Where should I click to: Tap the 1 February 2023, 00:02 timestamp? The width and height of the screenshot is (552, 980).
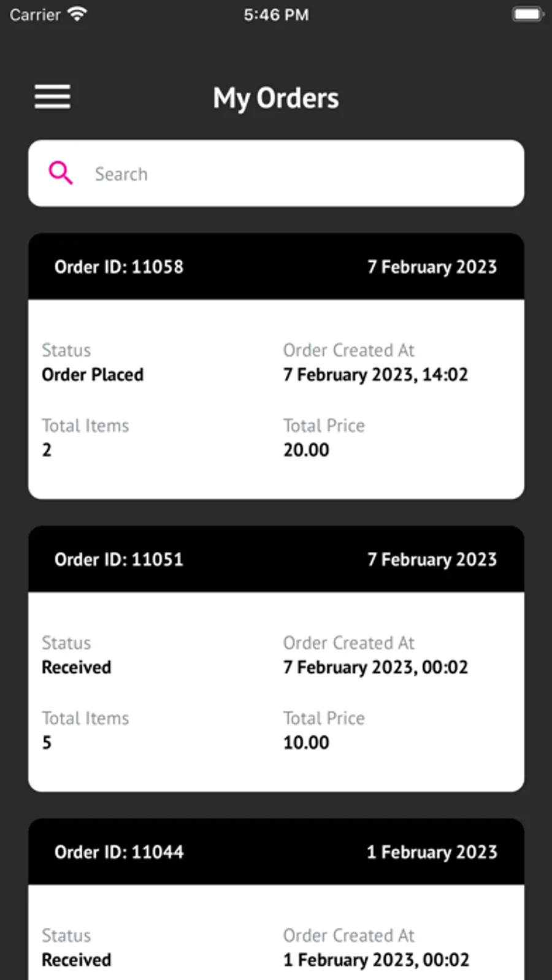click(x=376, y=960)
